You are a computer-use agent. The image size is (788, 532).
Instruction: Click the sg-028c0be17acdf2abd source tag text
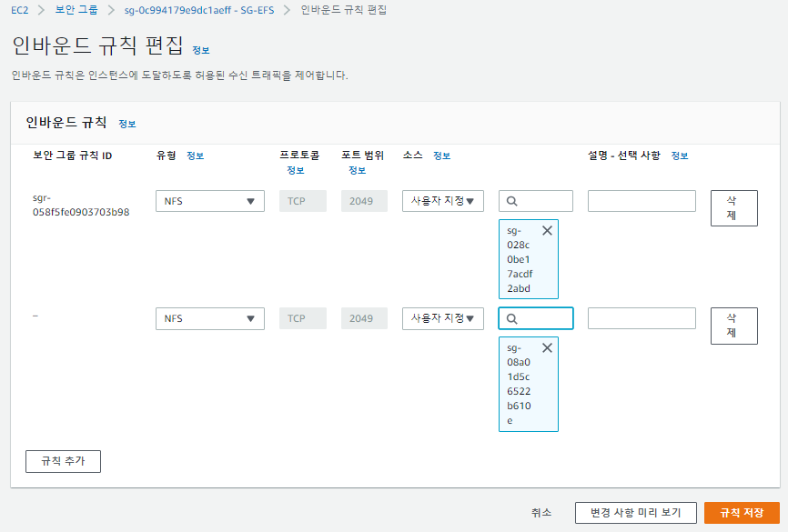(520, 259)
